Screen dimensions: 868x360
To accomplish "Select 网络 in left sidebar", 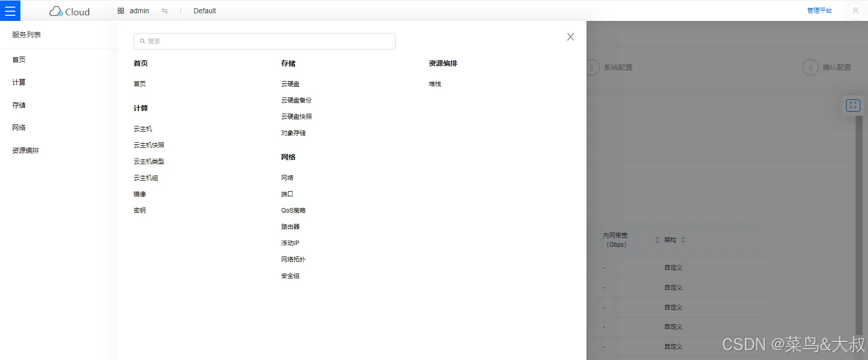I will tap(19, 127).
